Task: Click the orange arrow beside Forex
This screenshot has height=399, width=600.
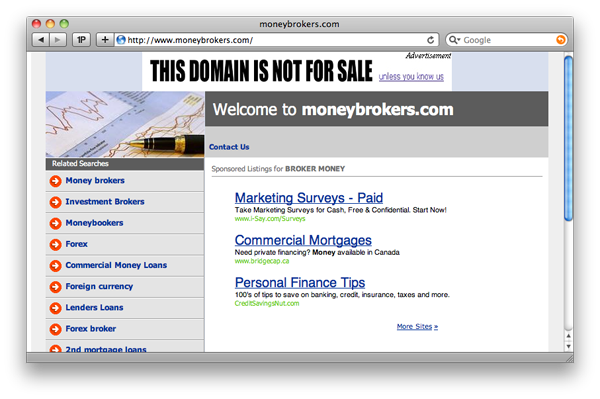Action: [x=55, y=244]
